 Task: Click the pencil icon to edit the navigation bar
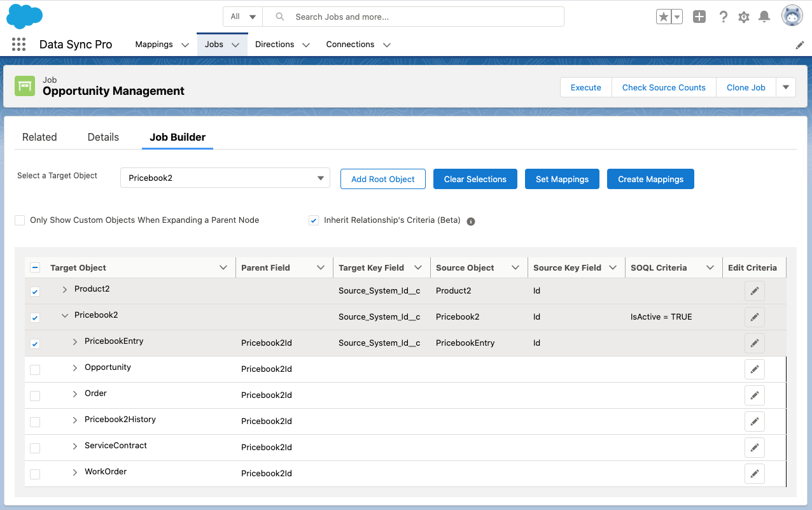[x=800, y=45]
